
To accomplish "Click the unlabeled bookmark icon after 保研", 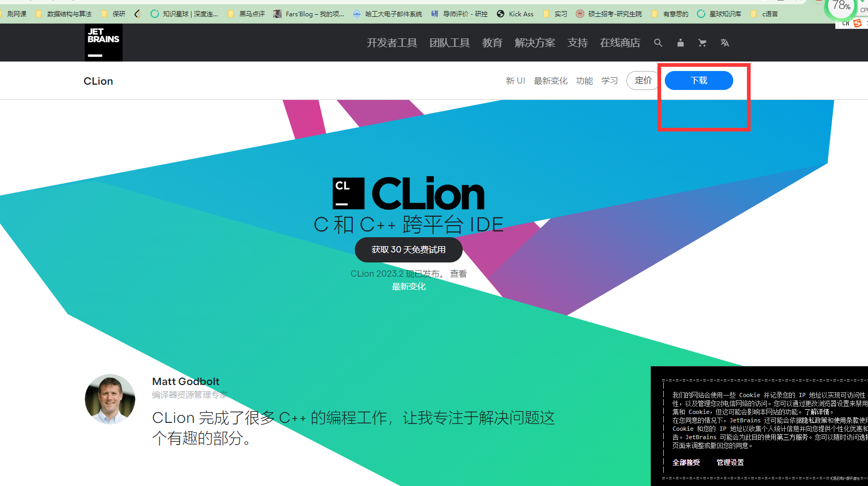I will [138, 14].
